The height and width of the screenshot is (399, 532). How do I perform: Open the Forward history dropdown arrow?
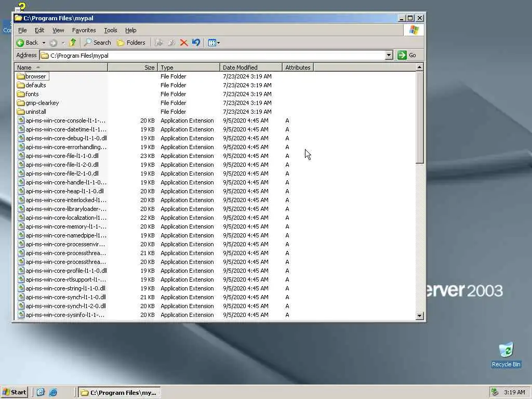[x=63, y=43]
